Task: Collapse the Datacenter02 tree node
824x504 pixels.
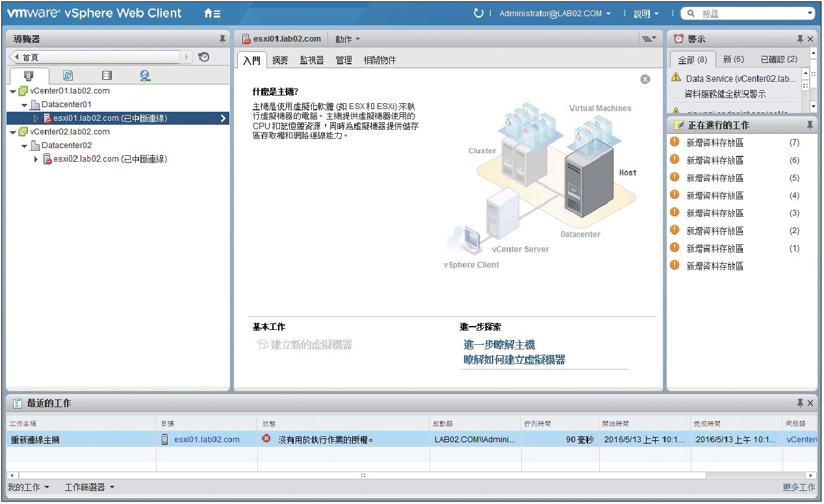Action: 25,145
